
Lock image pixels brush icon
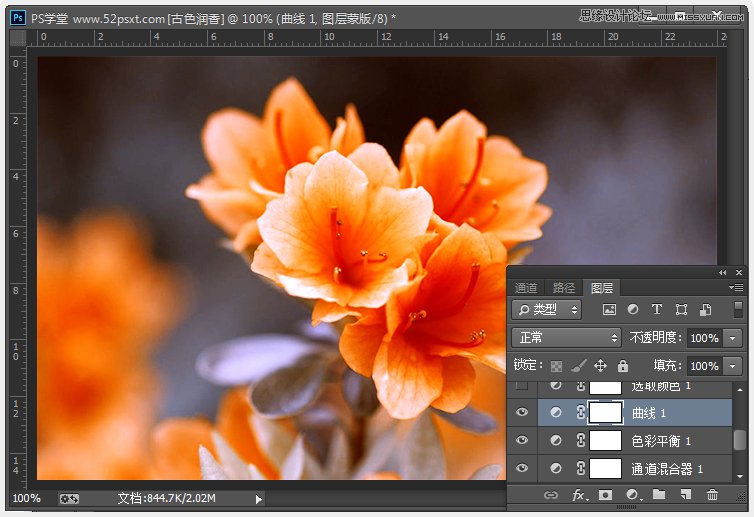[579, 366]
